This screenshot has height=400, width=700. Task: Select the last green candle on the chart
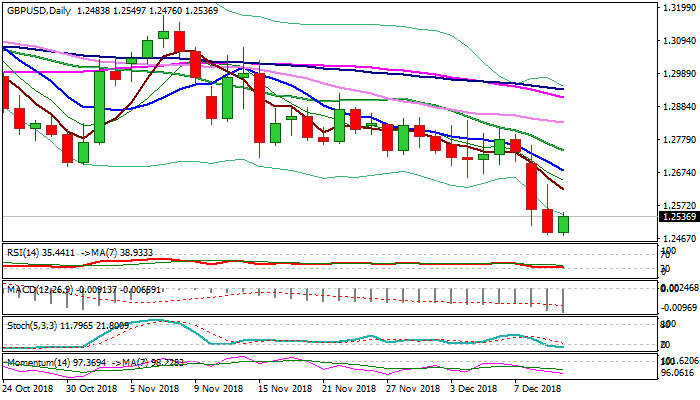click(564, 225)
